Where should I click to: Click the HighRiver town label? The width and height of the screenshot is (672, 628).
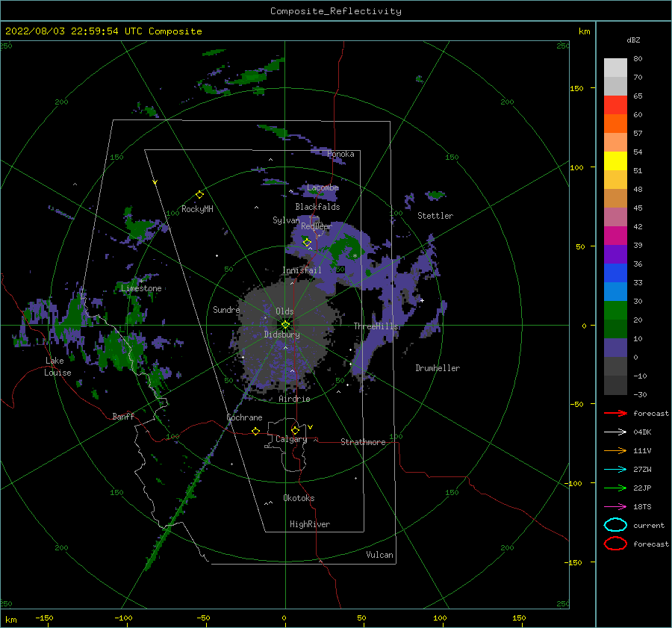pyautogui.click(x=310, y=524)
